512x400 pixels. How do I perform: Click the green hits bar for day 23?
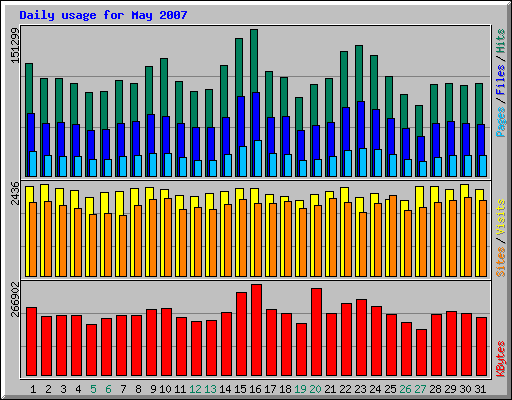pos(359,73)
